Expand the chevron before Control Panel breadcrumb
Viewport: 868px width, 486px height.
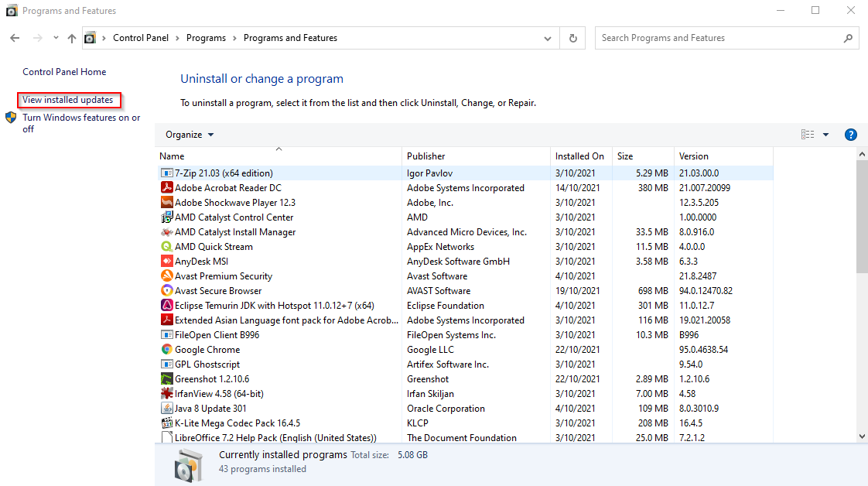(x=104, y=38)
